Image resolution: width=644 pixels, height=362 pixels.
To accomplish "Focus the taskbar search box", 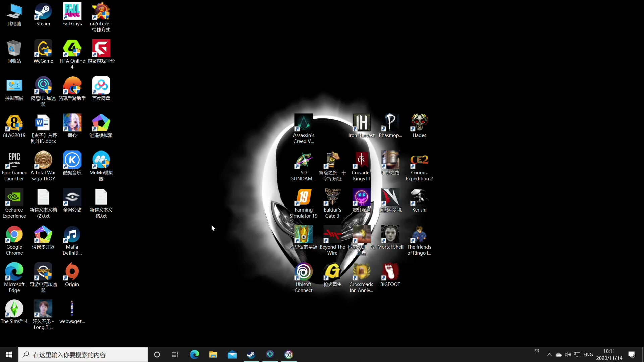I will [83, 354].
